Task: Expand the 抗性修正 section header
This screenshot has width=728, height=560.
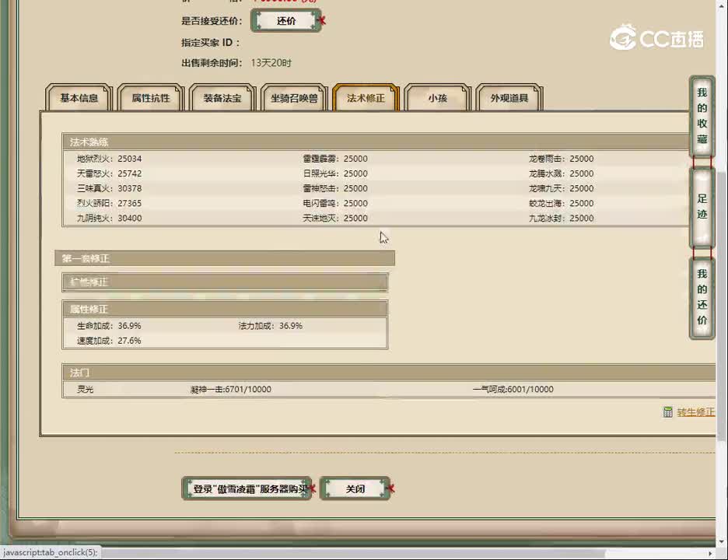Action: tap(225, 282)
